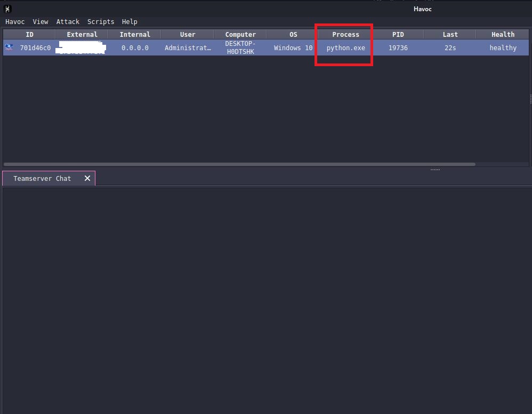This screenshot has width=532, height=414.
Task: Click the redacted external IP cell
Action: [80, 47]
